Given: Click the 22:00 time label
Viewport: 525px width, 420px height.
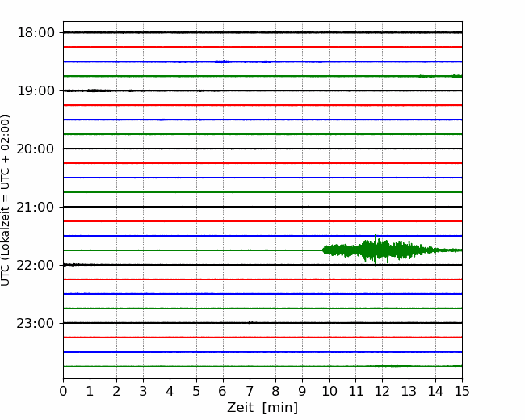Looking at the screenshot, I should coord(36,265).
